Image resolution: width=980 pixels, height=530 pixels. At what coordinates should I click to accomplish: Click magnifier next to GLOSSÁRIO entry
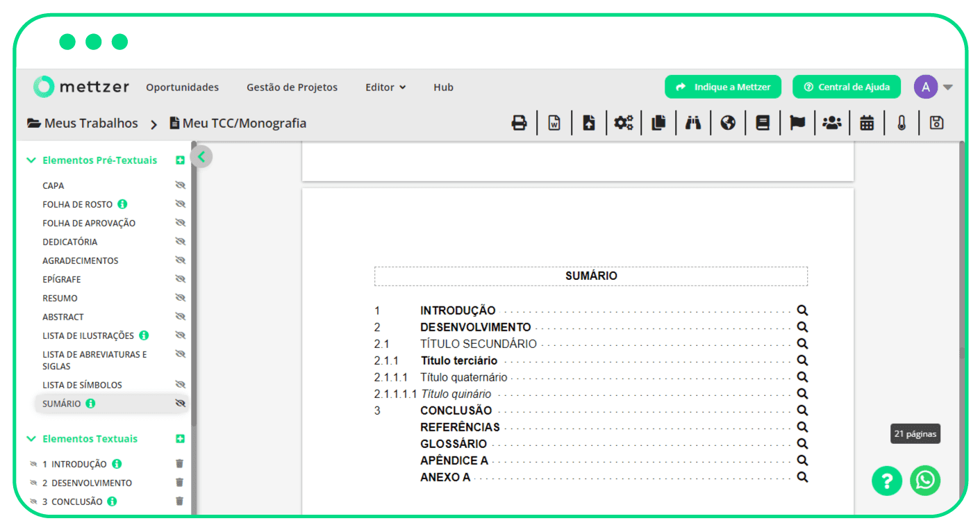(802, 444)
